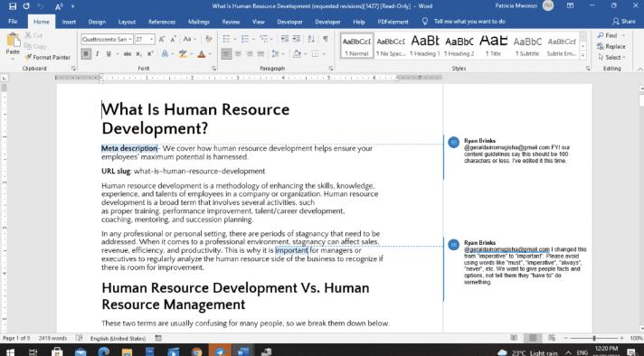Center align the paragraph
Viewport: 644px width, 356px height.
pos(238,53)
